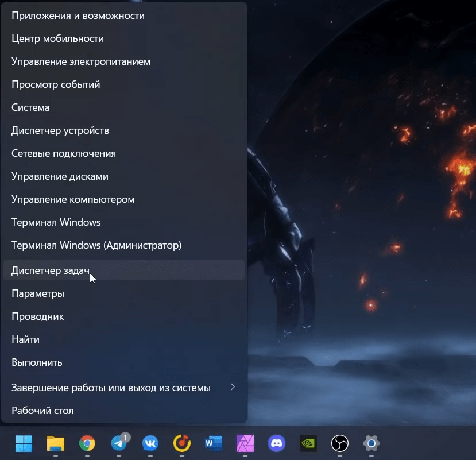Choose 'Рабочий стол' at menu bottom
Image resolution: width=476 pixels, height=460 pixels.
42,411
